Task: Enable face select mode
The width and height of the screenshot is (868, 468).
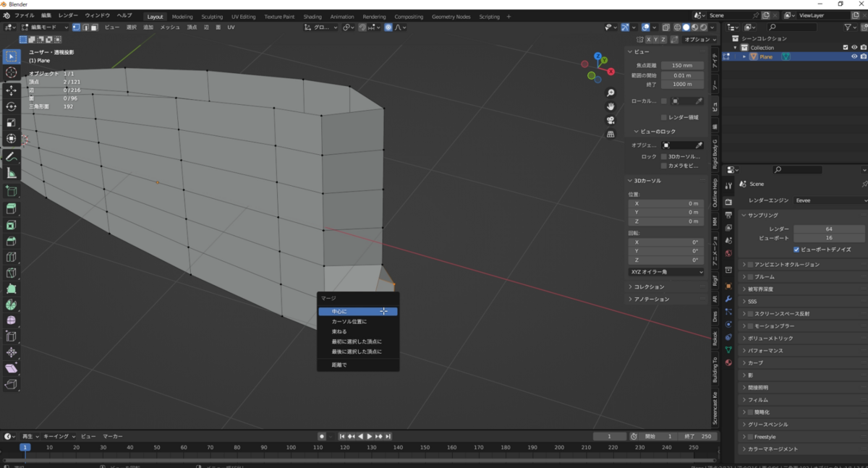Action: pos(94,27)
